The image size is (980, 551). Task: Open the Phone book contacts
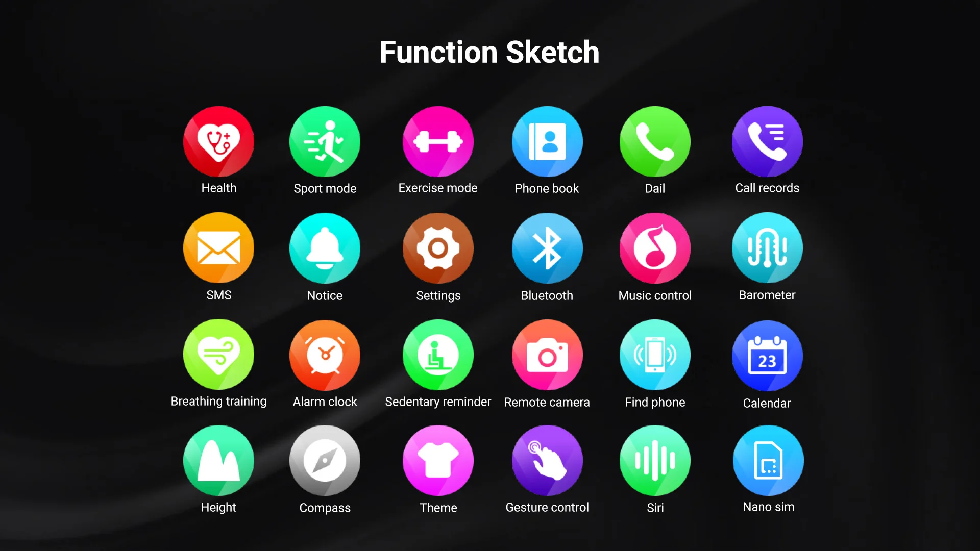pos(547,141)
